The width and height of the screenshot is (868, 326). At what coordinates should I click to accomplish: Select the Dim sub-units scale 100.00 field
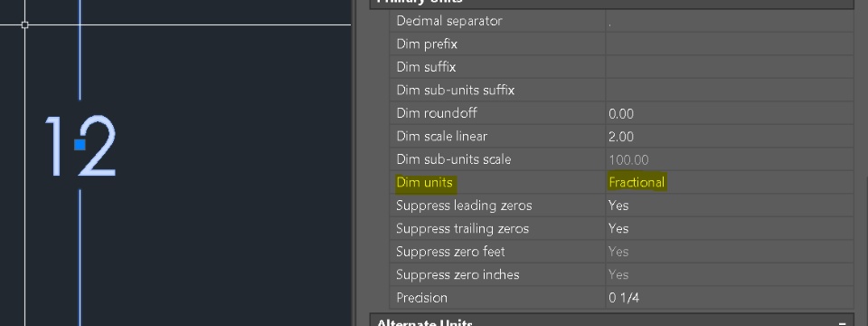(x=729, y=159)
